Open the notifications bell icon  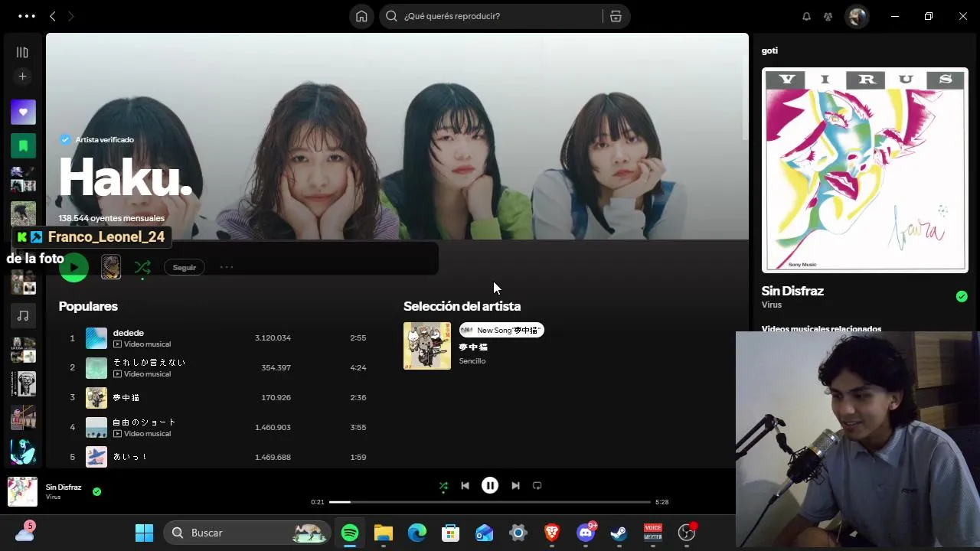806,16
